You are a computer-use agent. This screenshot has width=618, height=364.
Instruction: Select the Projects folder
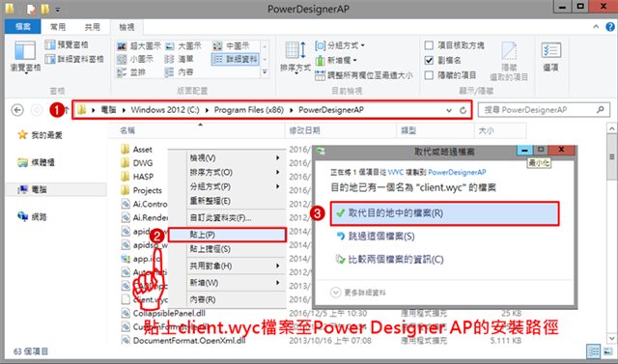[142, 190]
